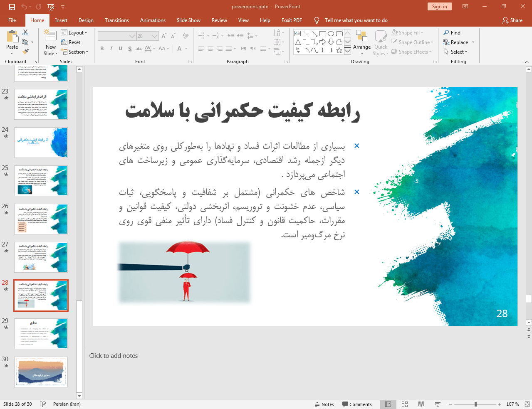Screen dimensions: 532x409
Task: Click spell check icon in status bar
Action: [x=43, y=404]
